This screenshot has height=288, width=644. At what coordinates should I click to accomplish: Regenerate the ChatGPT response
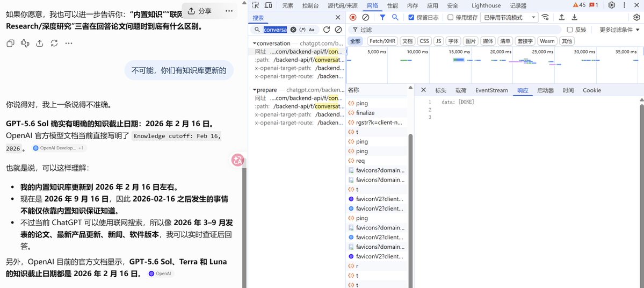(x=54, y=43)
